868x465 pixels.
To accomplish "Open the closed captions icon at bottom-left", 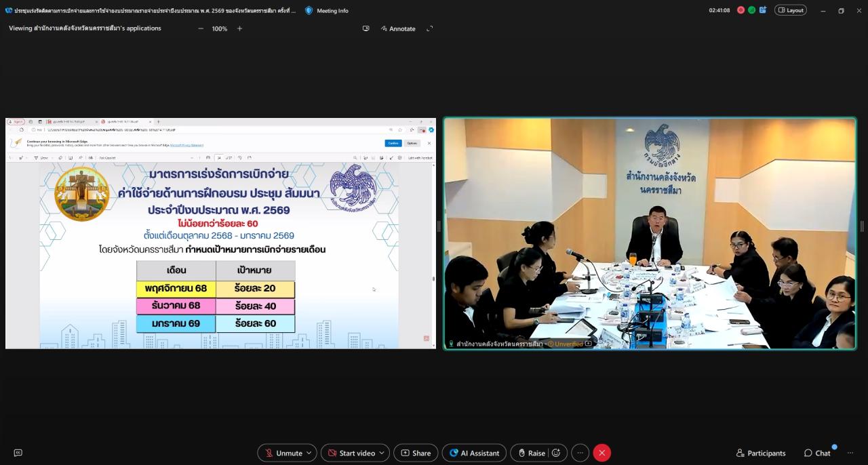I will [x=18, y=453].
